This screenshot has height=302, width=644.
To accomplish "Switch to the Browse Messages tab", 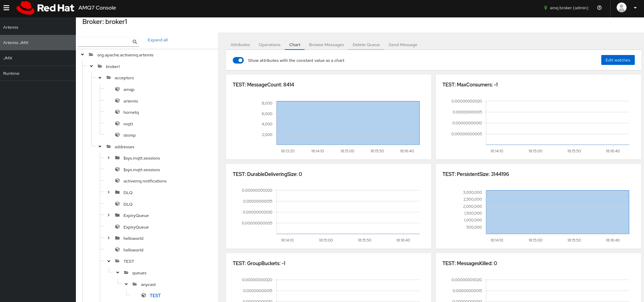I will 326,45.
